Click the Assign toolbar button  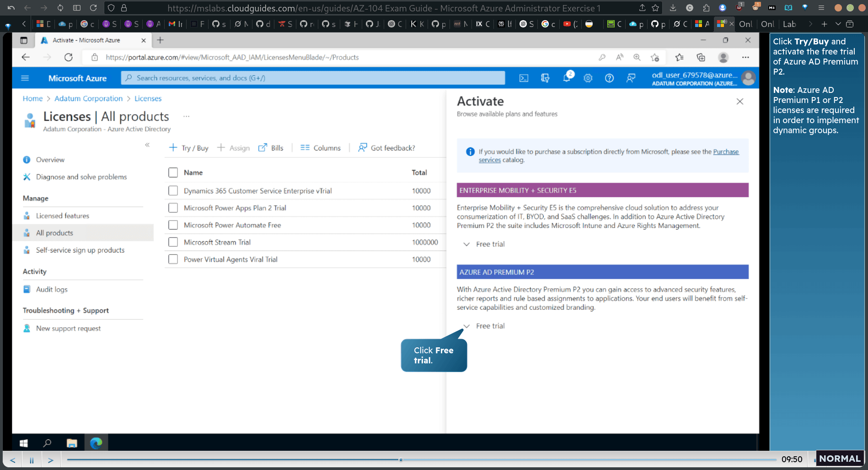point(233,148)
